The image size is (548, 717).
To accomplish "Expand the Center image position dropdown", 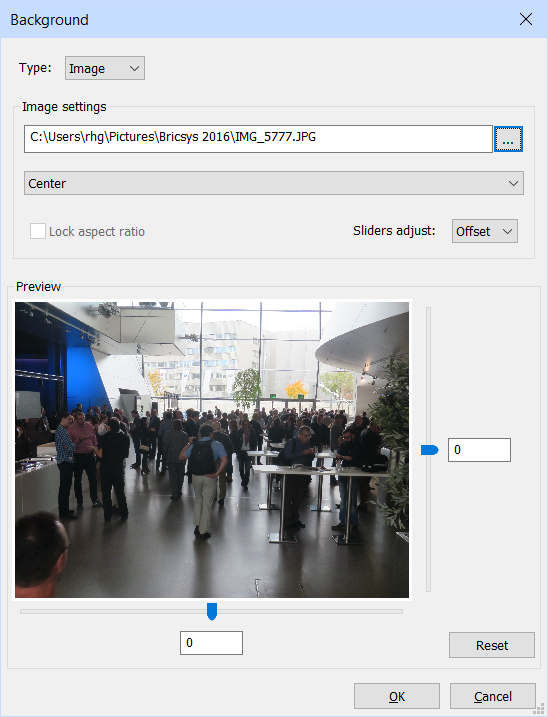I will coord(274,183).
